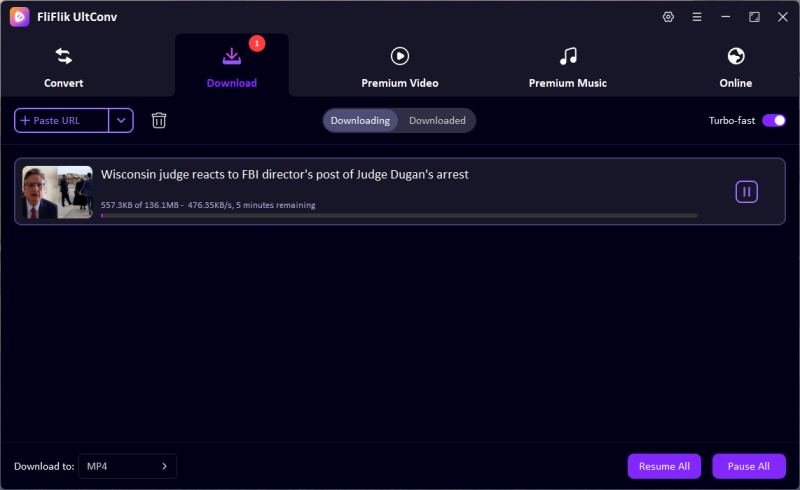The width and height of the screenshot is (800, 490).
Task: Switch to the Downloaded list
Action: point(437,120)
